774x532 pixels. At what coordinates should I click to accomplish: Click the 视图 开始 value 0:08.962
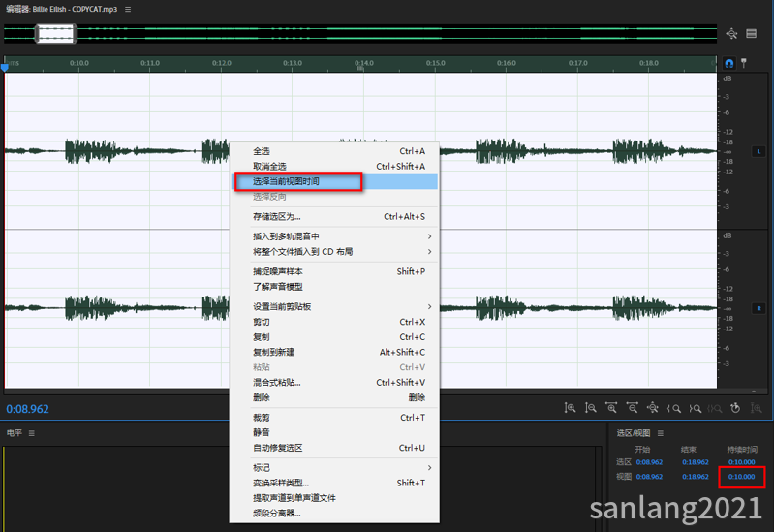point(649,477)
